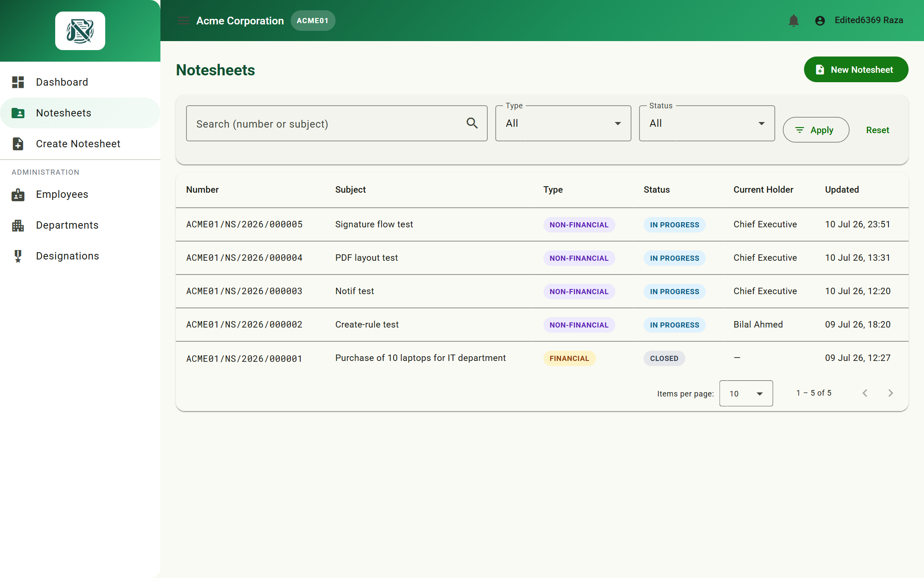The image size is (924, 578).
Task: Open the Employees admin page
Action: 80,194
